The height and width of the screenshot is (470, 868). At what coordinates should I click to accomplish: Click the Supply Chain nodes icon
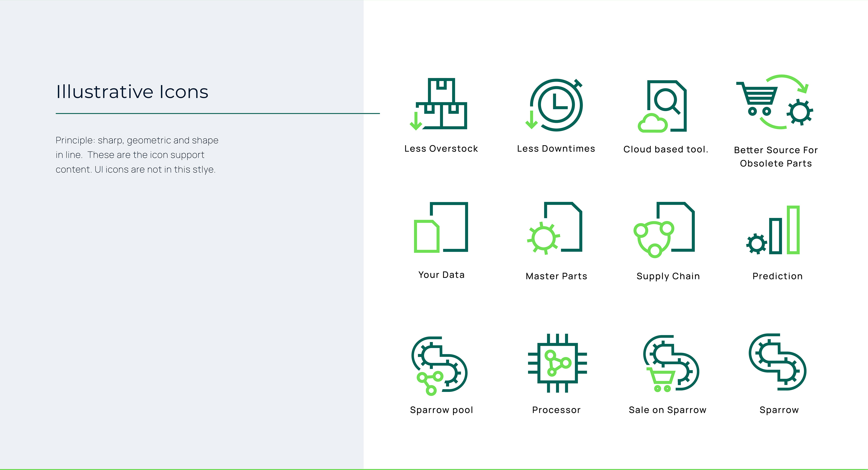pyautogui.click(x=664, y=230)
